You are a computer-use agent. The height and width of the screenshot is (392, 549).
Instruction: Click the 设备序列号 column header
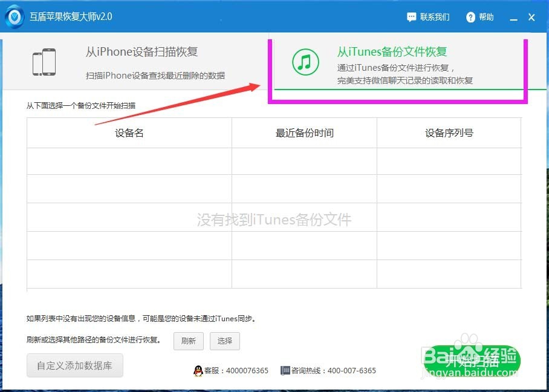tap(449, 132)
